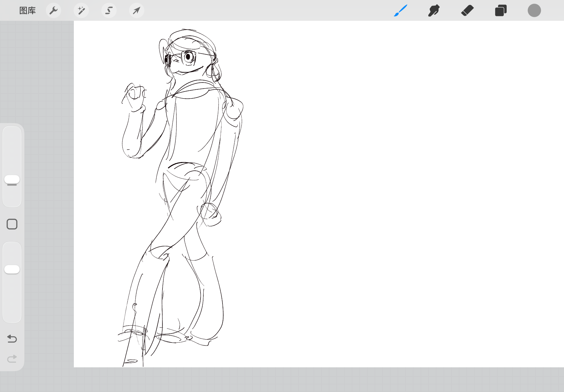Activate the Transform arrow tool
The image size is (564, 392).
click(x=136, y=11)
